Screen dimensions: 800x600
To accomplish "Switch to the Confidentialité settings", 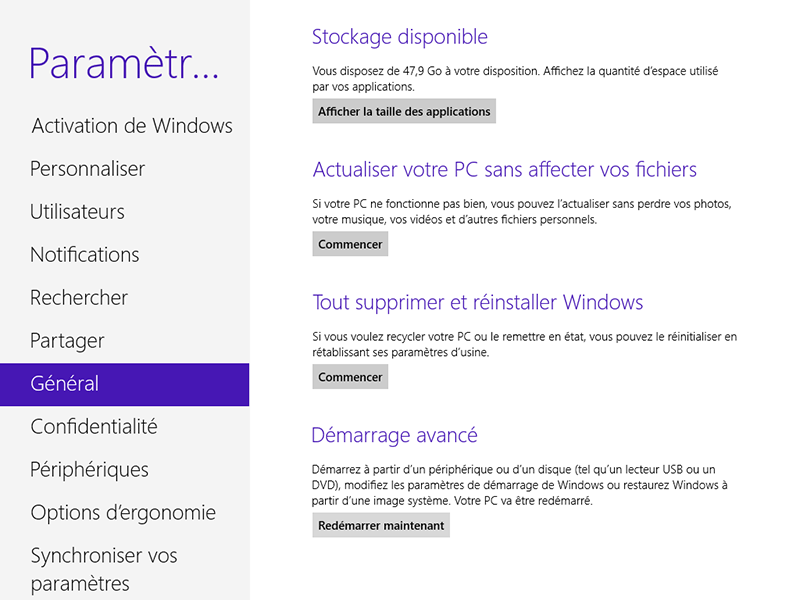I will click(x=94, y=427).
